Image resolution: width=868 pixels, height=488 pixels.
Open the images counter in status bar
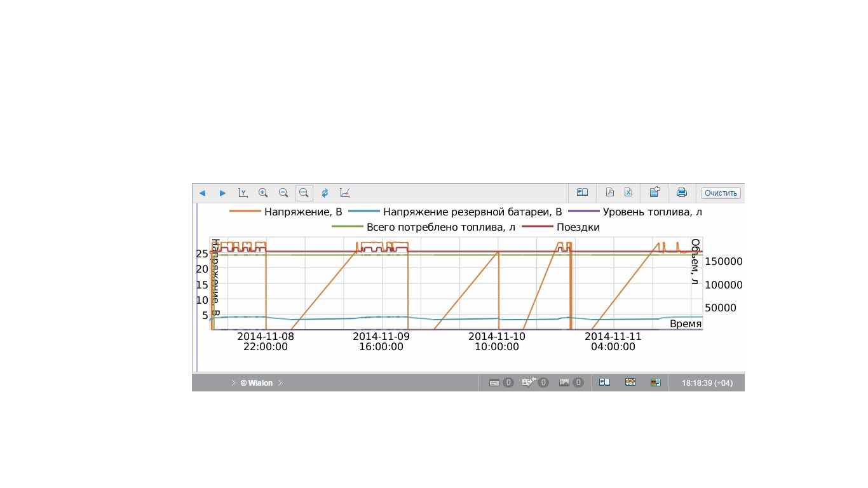pyautogui.click(x=571, y=383)
